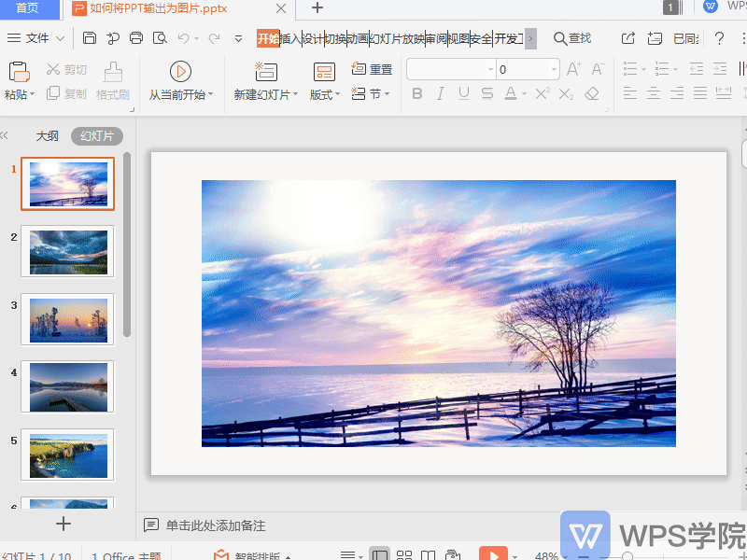Click the zoom slider handle
Viewport: 747px width, 560px height.
tap(627, 555)
